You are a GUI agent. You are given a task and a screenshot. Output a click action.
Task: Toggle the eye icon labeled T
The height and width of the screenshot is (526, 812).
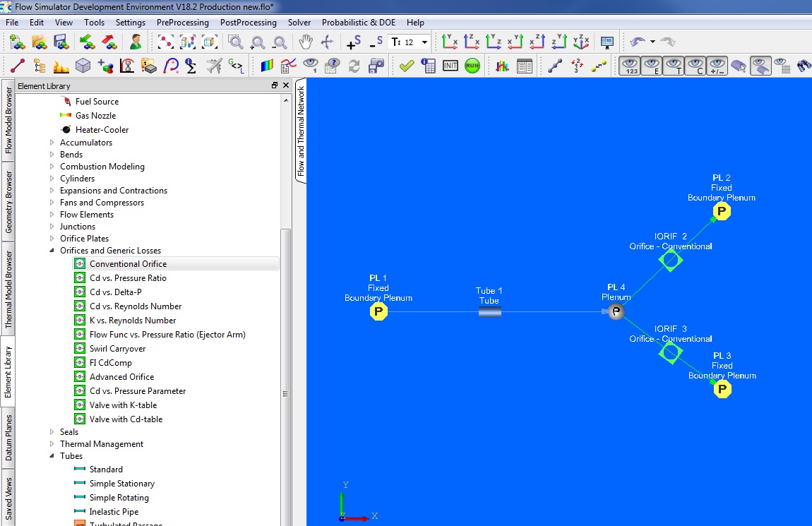[x=674, y=66]
